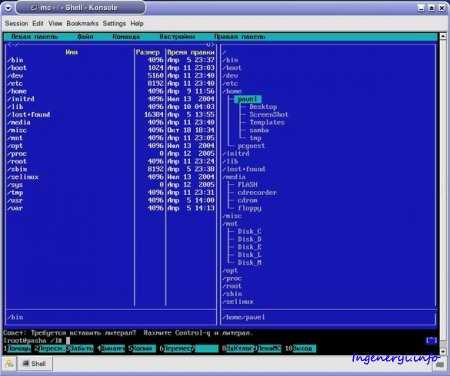
Task: Click the Размер column header
Action: point(148,52)
